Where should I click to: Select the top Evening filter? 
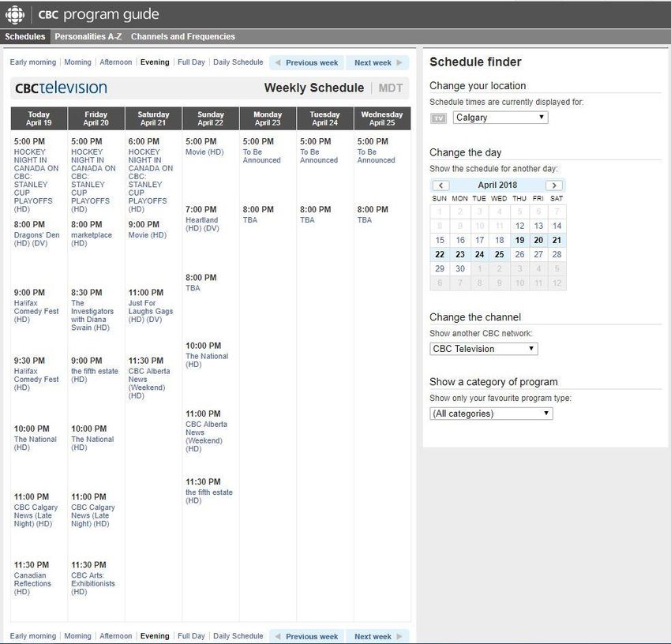[155, 62]
